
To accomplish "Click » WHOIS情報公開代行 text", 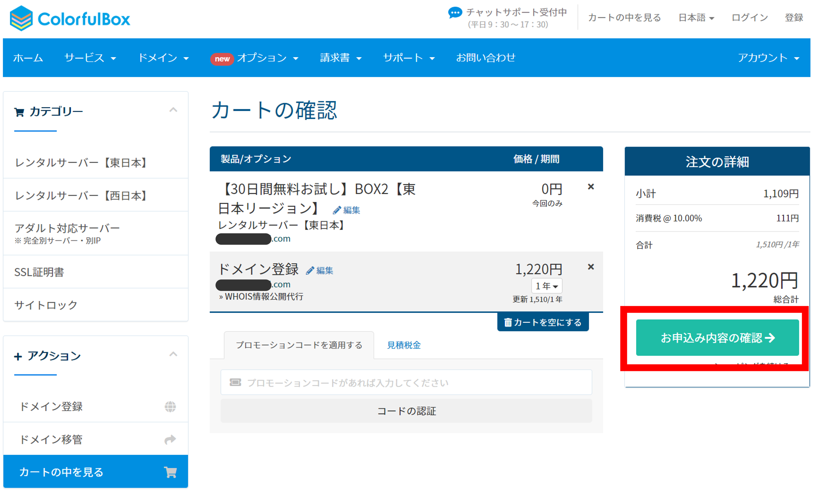I will [x=261, y=296].
